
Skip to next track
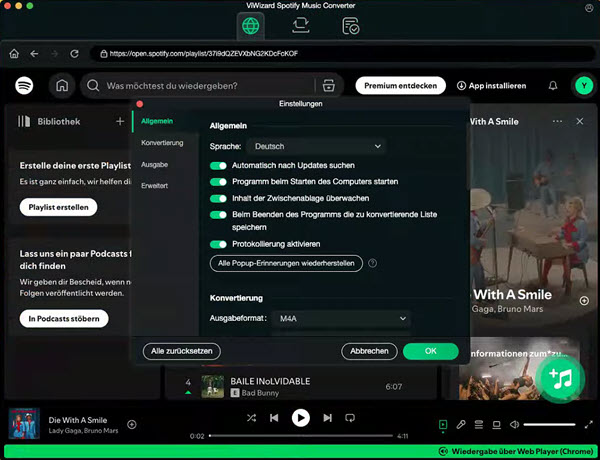point(327,418)
